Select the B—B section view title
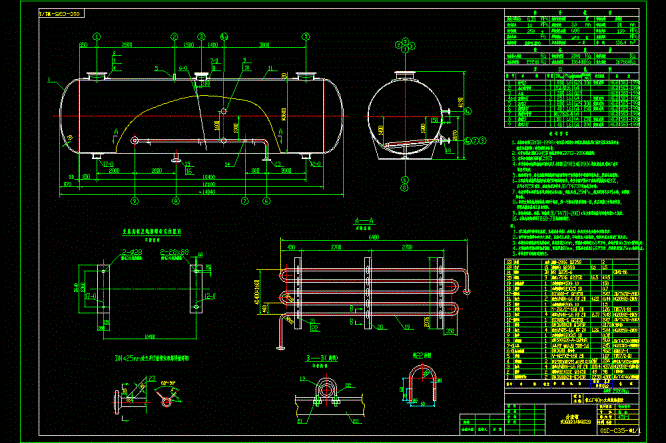This screenshot has height=443, width=666. point(322,358)
